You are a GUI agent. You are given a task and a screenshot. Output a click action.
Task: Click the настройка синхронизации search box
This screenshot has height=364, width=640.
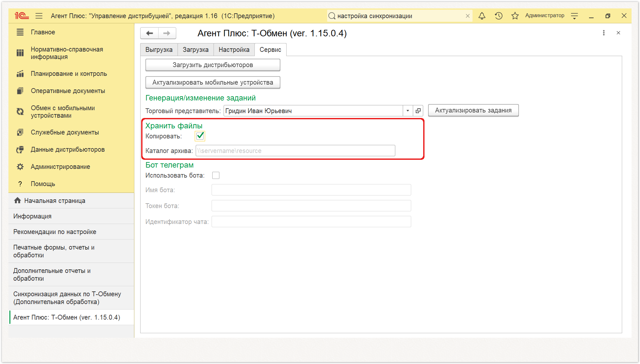pyautogui.click(x=399, y=16)
